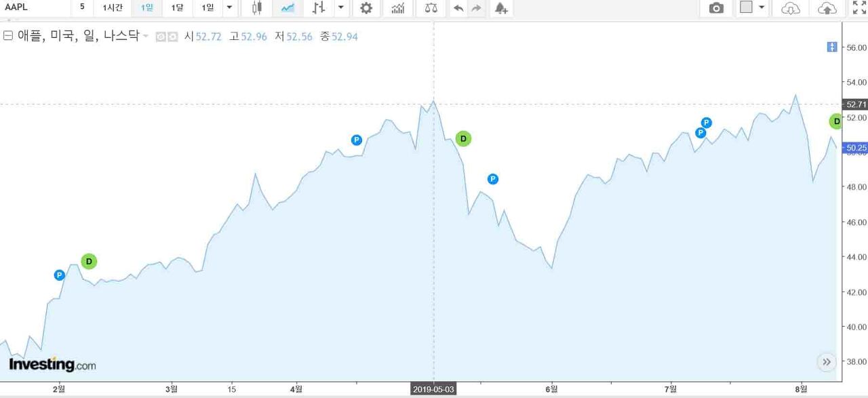Click the blue P marker in February
Image resolution: width=868 pixels, height=398 pixels.
[60, 275]
